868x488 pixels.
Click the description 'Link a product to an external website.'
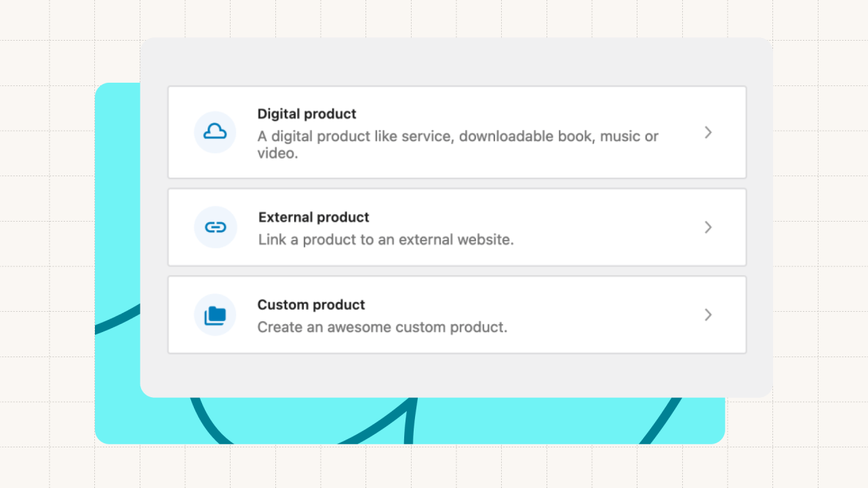point(386,240)
